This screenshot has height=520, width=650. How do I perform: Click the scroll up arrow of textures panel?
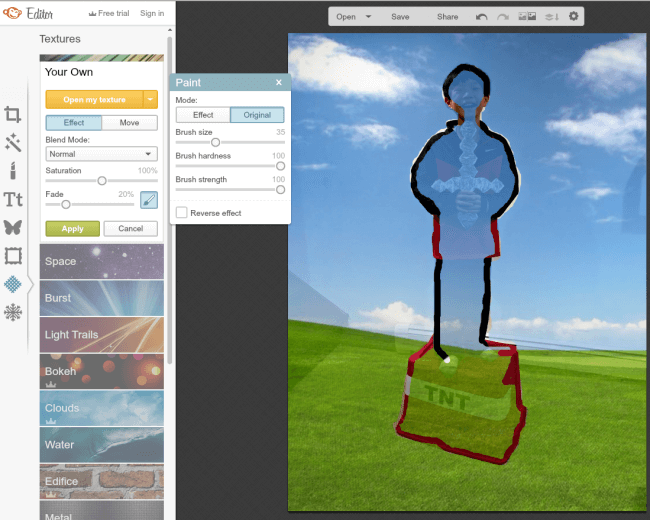click(170, 30)
